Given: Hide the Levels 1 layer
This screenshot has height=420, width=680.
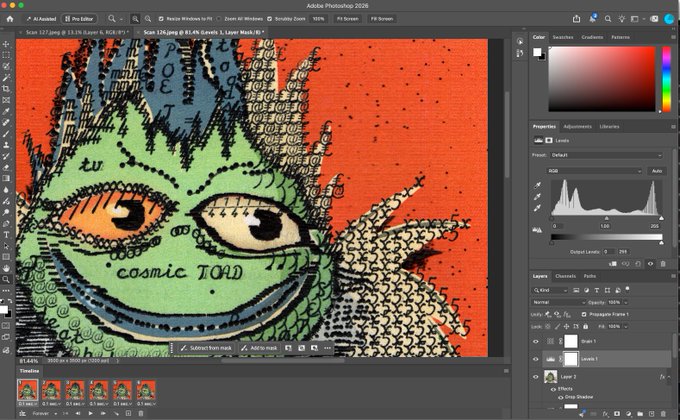Looking at the screenshot, I should click(536, 359).
